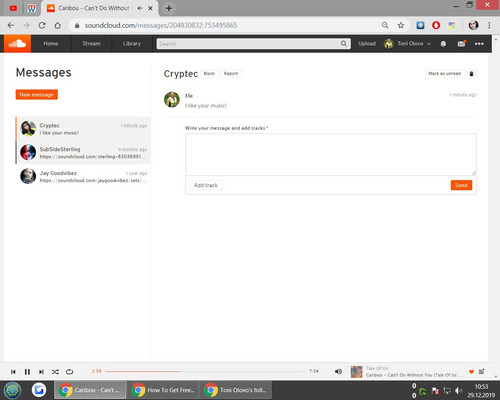Screen dimensions: 500x400
Task: Go to Home in SoundCloud navigation
Action: tap(51, 44)
